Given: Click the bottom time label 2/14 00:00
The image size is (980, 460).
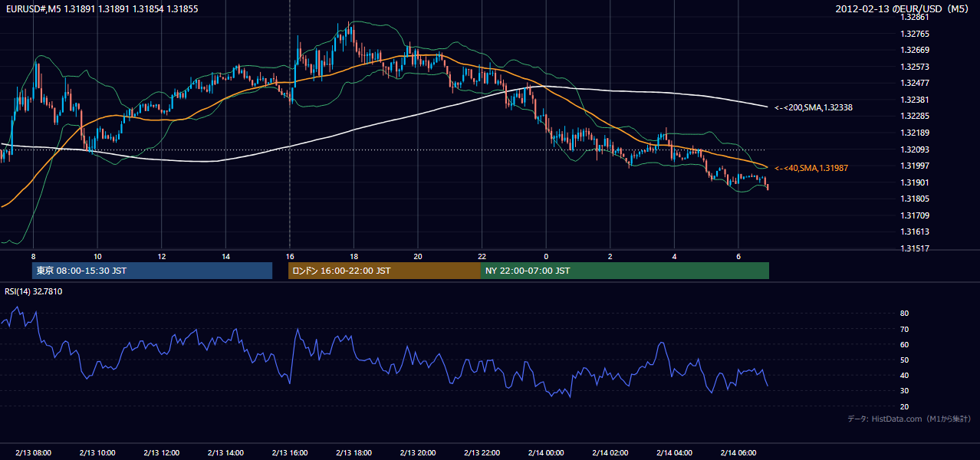Looking at the screenshot, I should pos(545,453).
